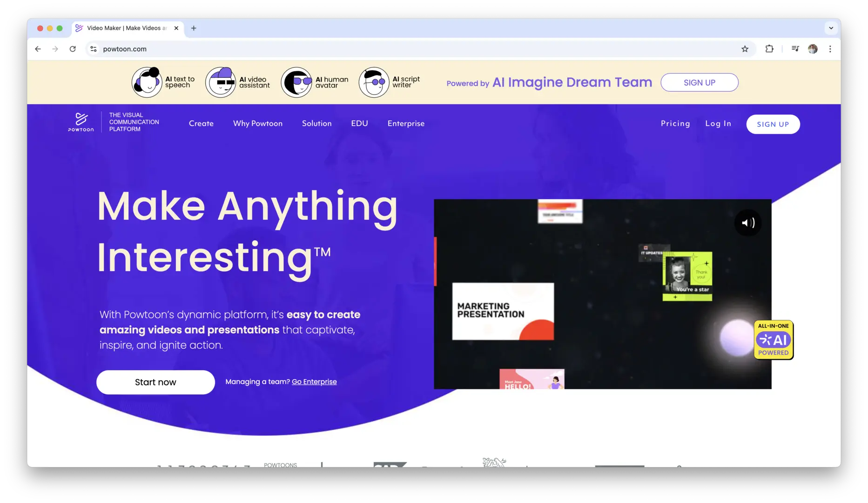
Task: Click the Start now button
Action: coord(155,382)
